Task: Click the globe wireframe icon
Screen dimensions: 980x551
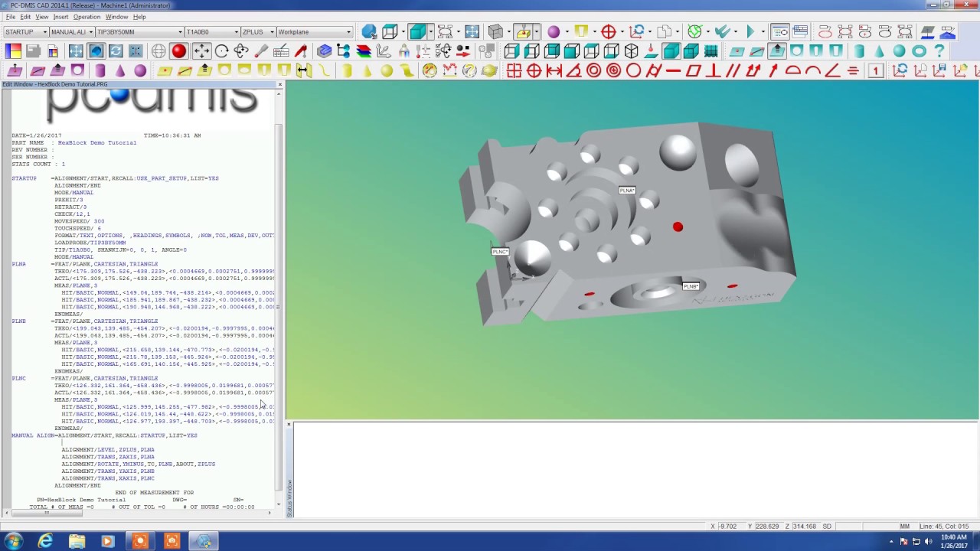Action: 158,51
